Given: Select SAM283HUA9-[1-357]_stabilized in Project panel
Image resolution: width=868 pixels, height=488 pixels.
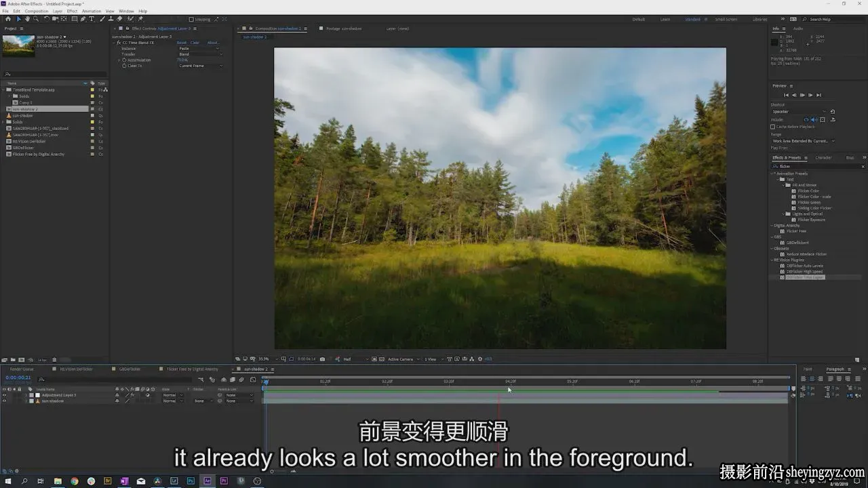Looking at the screenshot, I should (41, 128).
